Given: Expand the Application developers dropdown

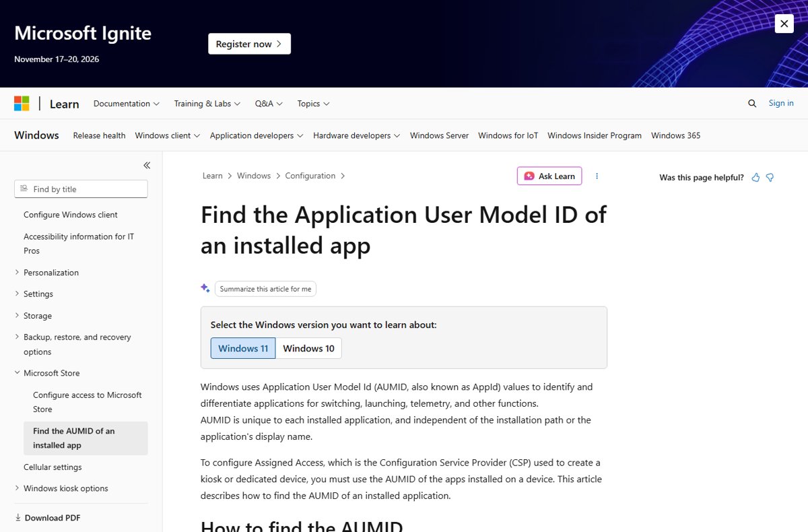Looking at the screenshot, I should click(x=257, y=135).
